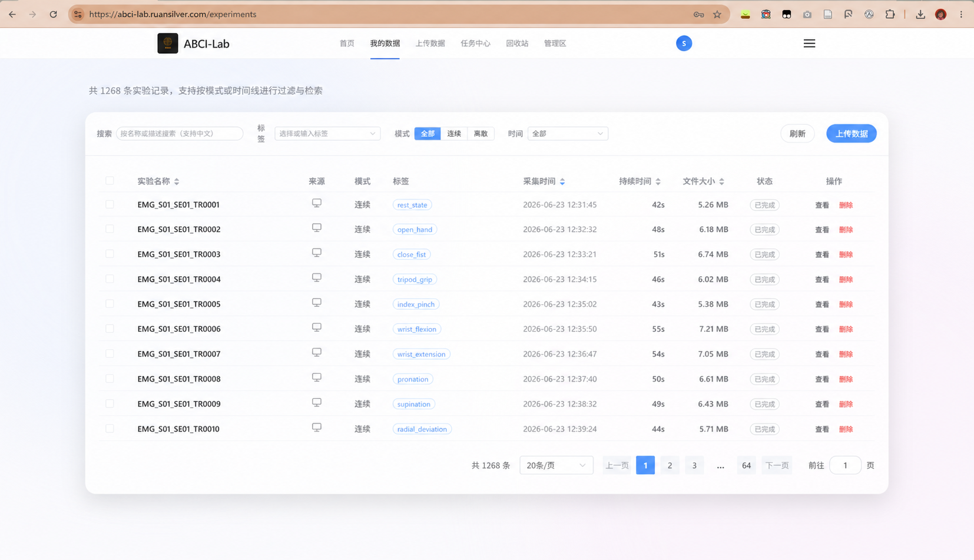View experiment EMG_S01_SE01_TR0001
Image resolution: width=974 pixels, height=560 pixels.
coord(822,205)
